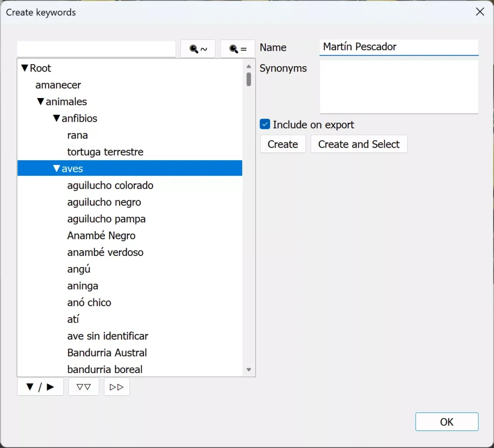This screenshot has height=448, width=494.
Task: Click the scrollbar up arrow
Action: point(248,66)
